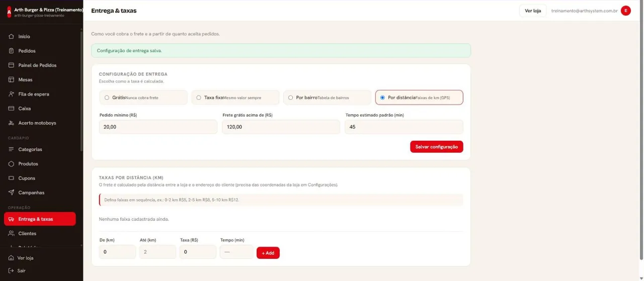This screenshot has width=644, height=281.
Task: Select Entrega & taxas sidebar item
Action: [x=40, y=219]
